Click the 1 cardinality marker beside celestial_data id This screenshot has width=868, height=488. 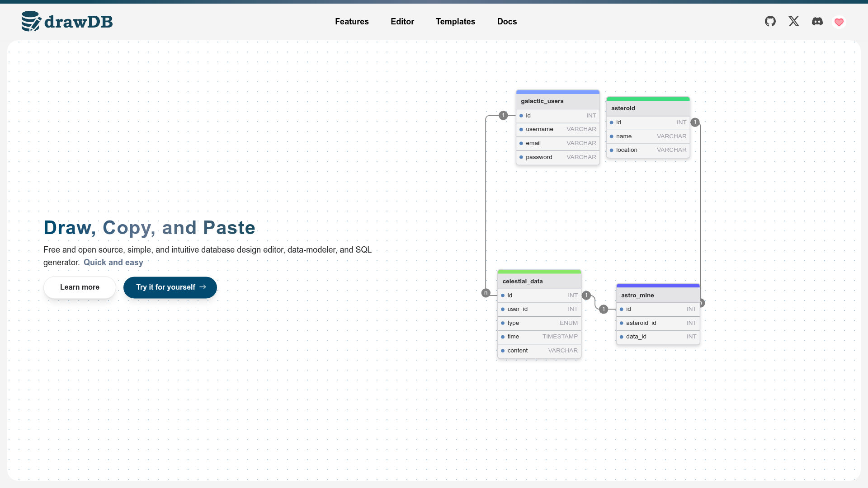click(x=586, y=296)
